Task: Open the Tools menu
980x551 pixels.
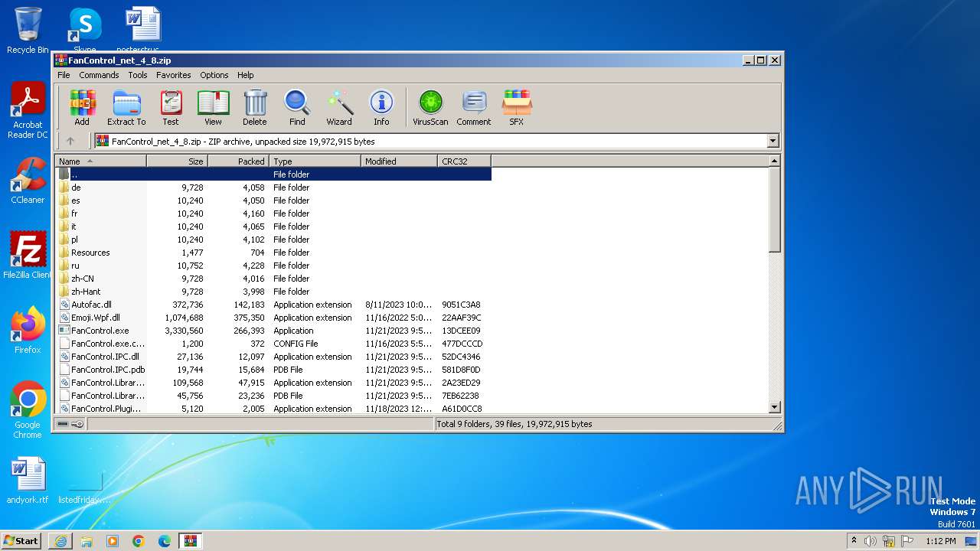Action: (138, 75)
